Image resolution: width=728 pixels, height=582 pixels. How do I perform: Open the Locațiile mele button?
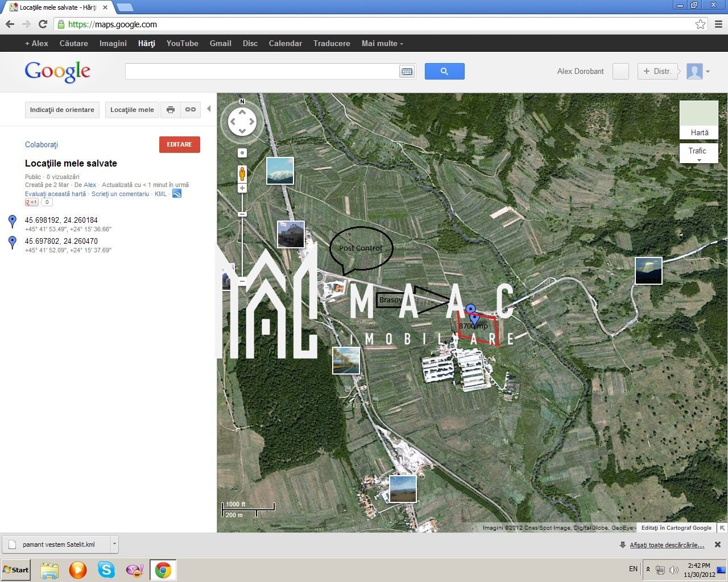click(x=132, y=110)
